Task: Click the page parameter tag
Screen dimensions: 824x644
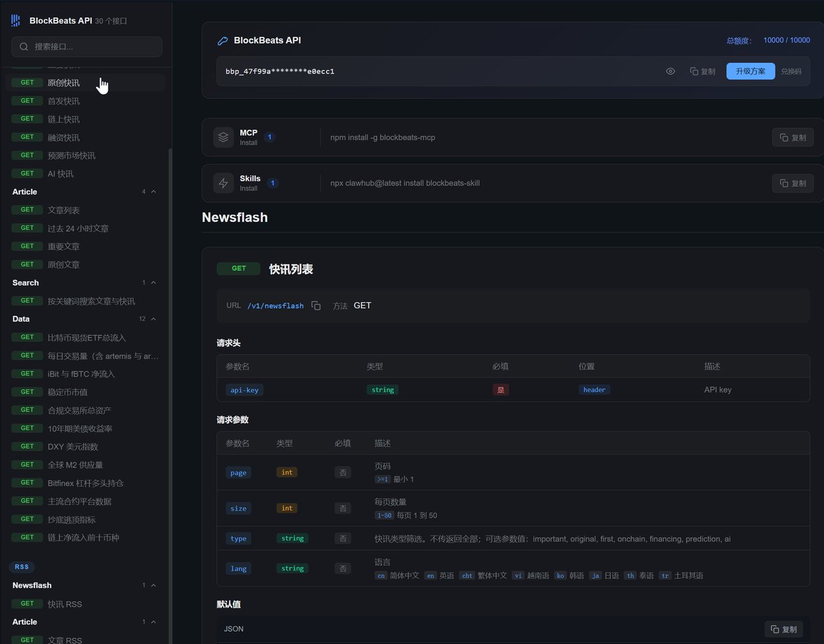Action: 238,472
